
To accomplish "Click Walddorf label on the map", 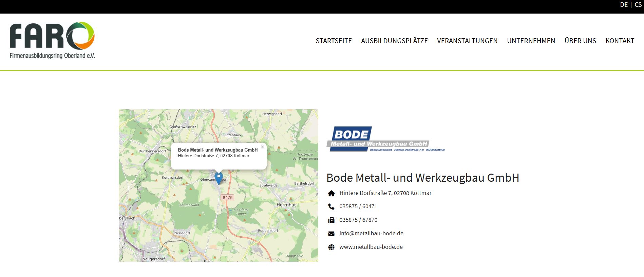I will (x=183, y=233).
